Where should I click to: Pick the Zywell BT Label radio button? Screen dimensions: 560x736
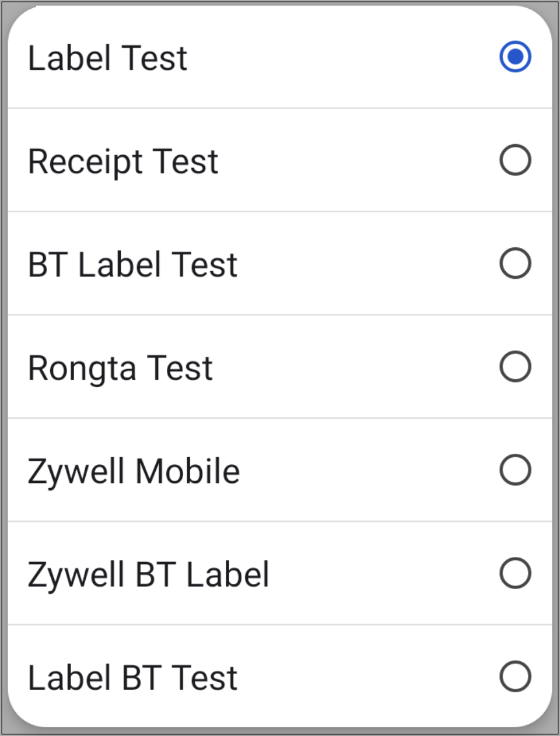click(x=515, y=573)
